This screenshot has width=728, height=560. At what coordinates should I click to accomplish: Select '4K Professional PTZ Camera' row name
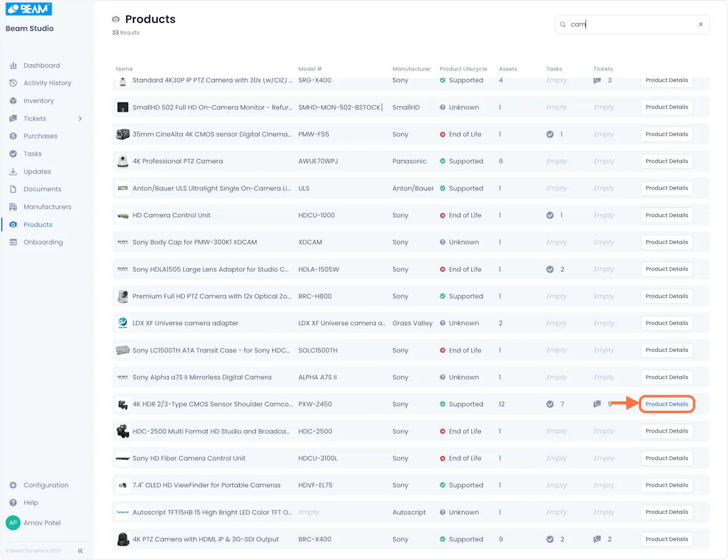(x=178, y=161)
